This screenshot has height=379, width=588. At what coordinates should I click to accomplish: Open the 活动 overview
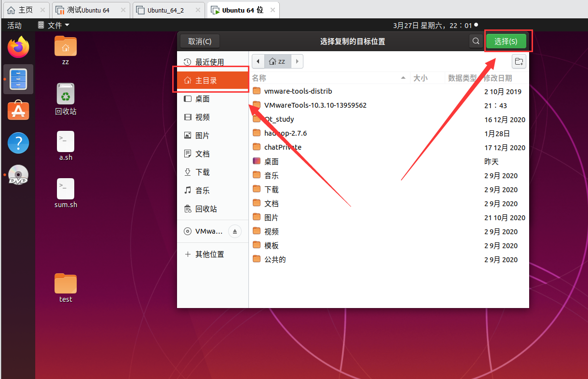coord(14,25)
